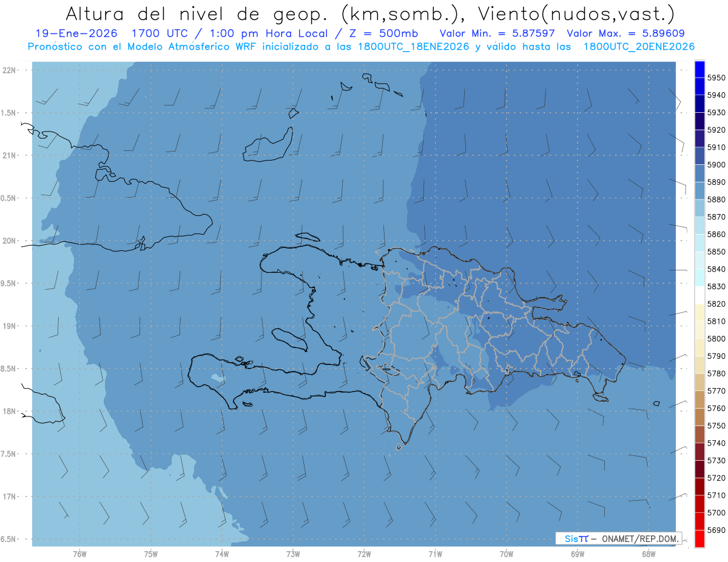Screen dimensions: 728x562
Task: Click the '5750' legend value
Action: coord(716,426)
